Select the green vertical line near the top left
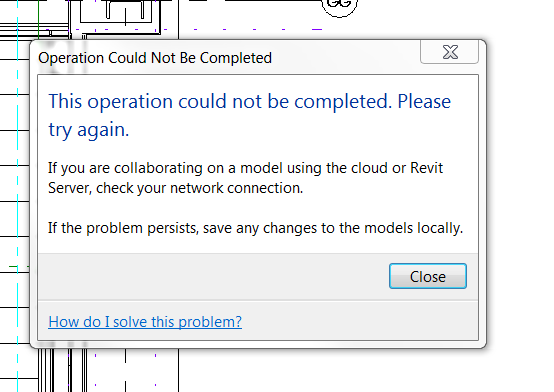The image size is (554, 392). (x=38, y=18)
